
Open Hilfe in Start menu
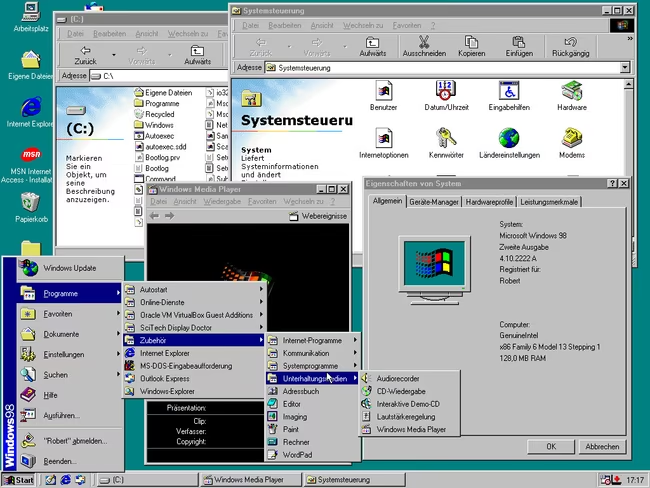pos(70,395)
